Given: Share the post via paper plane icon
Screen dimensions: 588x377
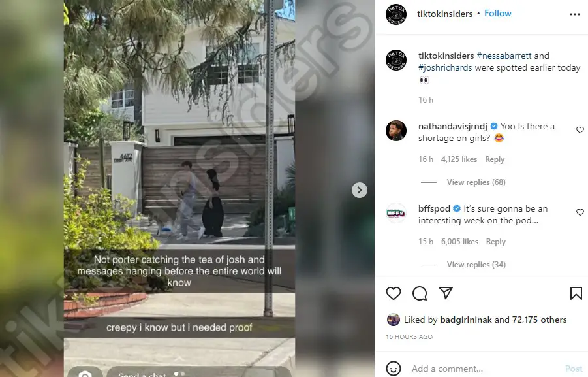Looking at the screenshot, I should [x=446, y=293].
